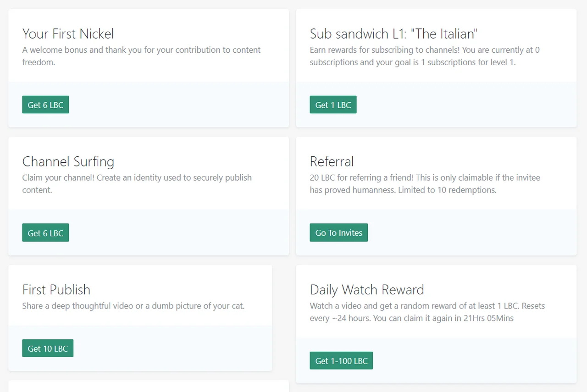Open the Go To Invites button

(x=338, y=232)
